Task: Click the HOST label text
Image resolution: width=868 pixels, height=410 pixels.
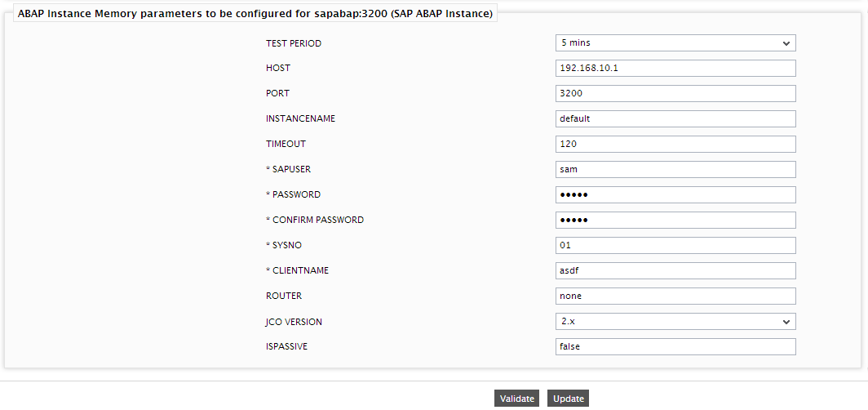Action: (x=278, y=68)
